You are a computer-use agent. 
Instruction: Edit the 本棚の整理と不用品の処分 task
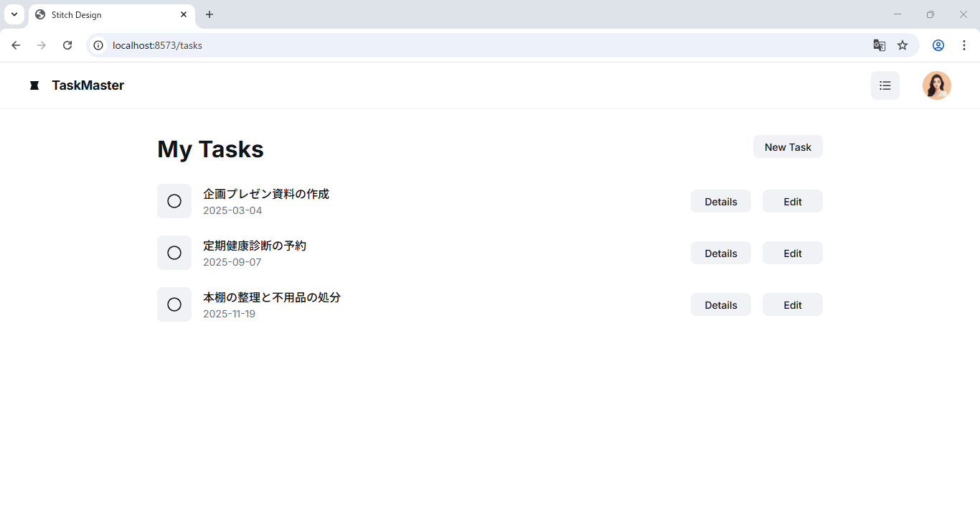pos(793,304)
